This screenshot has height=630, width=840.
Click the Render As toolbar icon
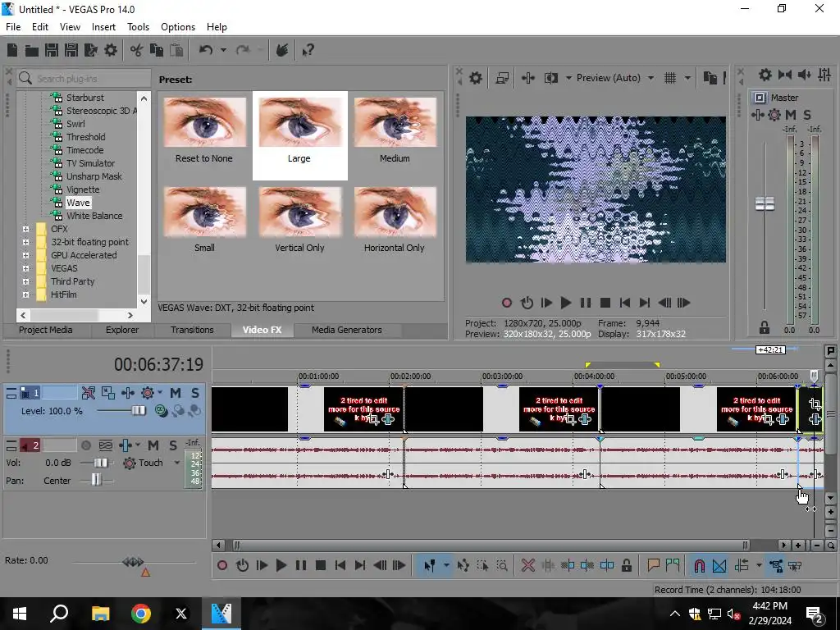[x=90, y=50]
